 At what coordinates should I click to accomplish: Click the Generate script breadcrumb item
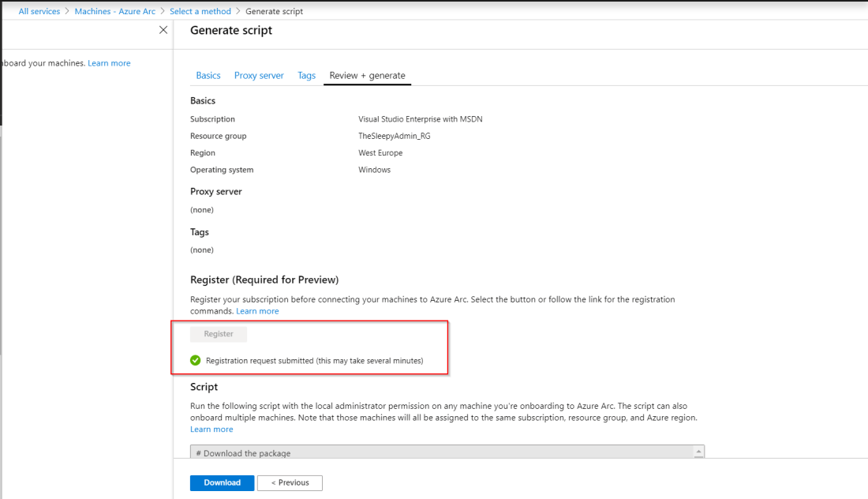point(274,12)
